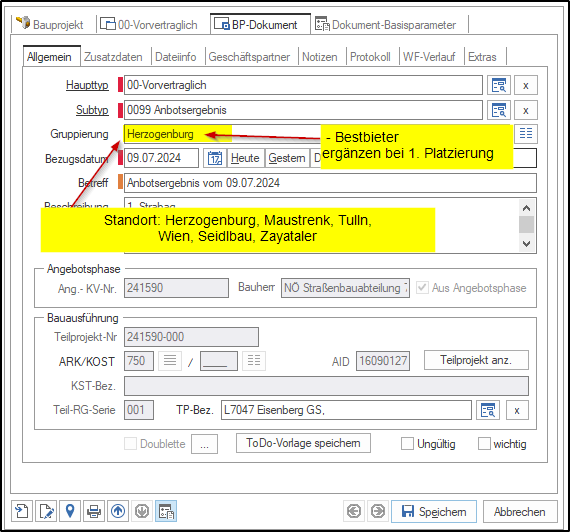
Task: Open TP-Bez. lookup search icon
Action: [488, 411]
